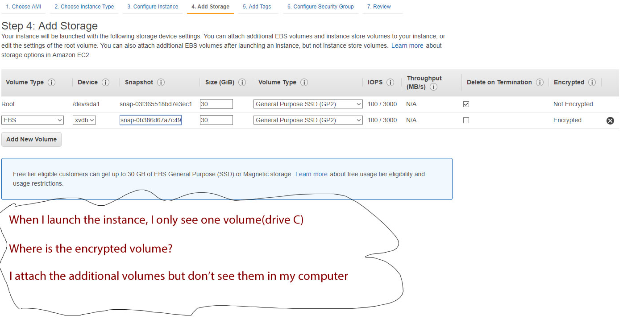Open the Throughput (MB/s) info icon
Viewport: 644px width, 328px height.
tap(433, 87)
